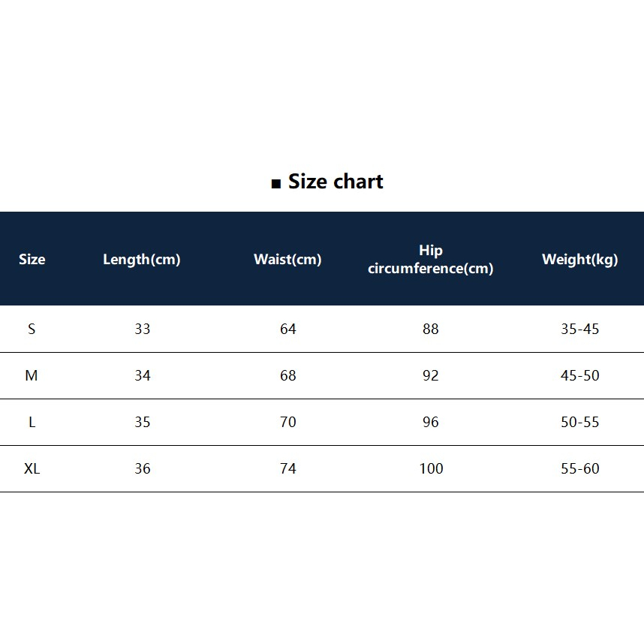Click the Waist(cm) column header
Screen dimensions: 644x644
pyautogui.click(x=287, y=260)
